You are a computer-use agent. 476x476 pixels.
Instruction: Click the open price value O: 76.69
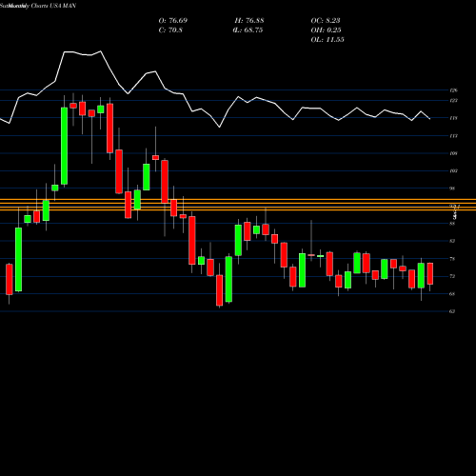[x=173, y=21]
